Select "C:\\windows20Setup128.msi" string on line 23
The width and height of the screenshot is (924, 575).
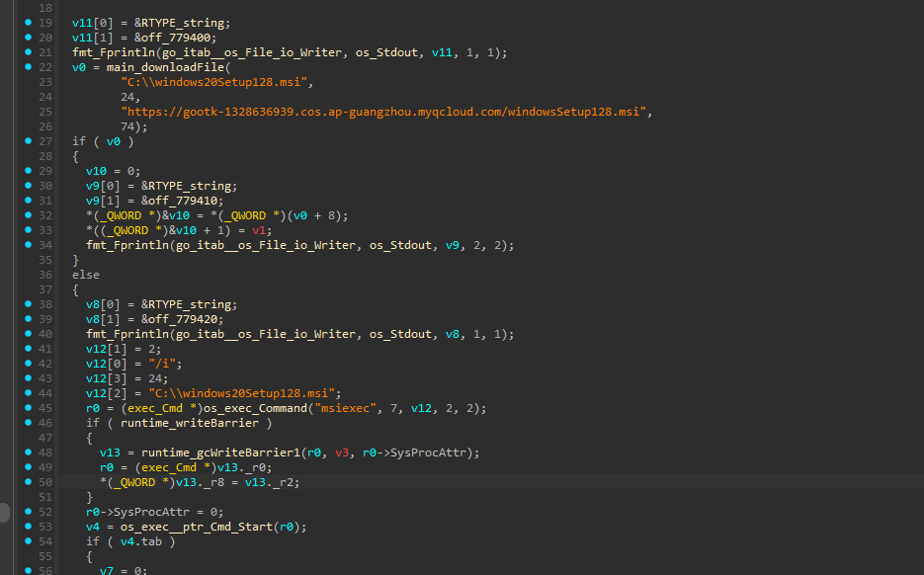tap(213, 82)
